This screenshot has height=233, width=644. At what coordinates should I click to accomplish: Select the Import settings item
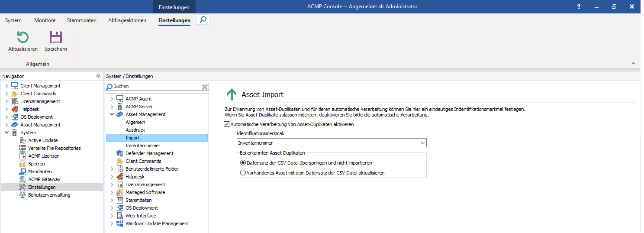tap(157, 138)
